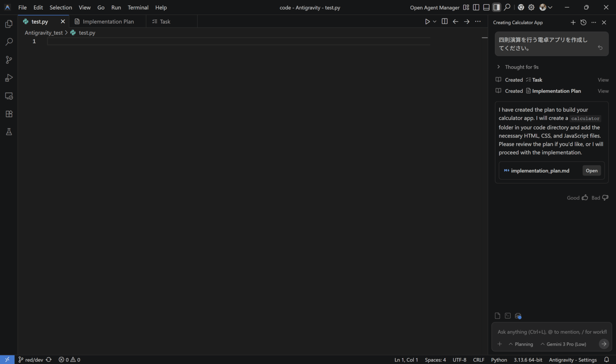Viewport: 616px width, 364px height.
Task: Click the editor minimap scroll indicator
Action: [484, 38]
